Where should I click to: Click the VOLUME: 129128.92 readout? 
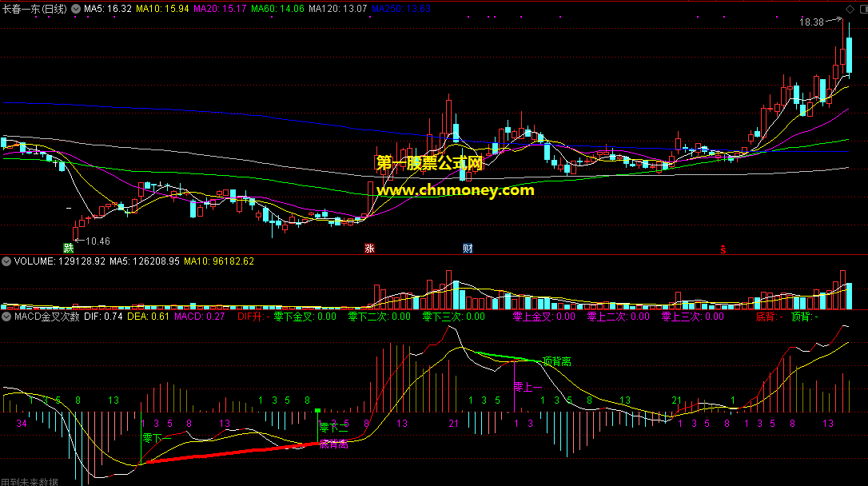pos(60,261)
